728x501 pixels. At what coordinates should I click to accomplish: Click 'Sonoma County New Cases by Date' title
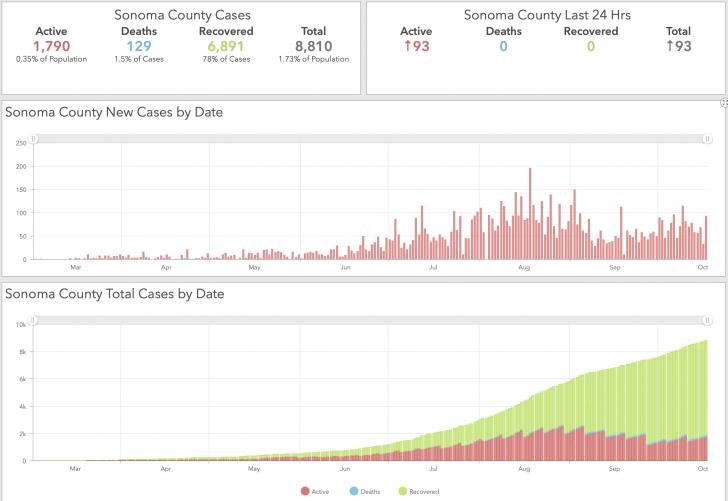pyautogui.click(x=114, y=112)
